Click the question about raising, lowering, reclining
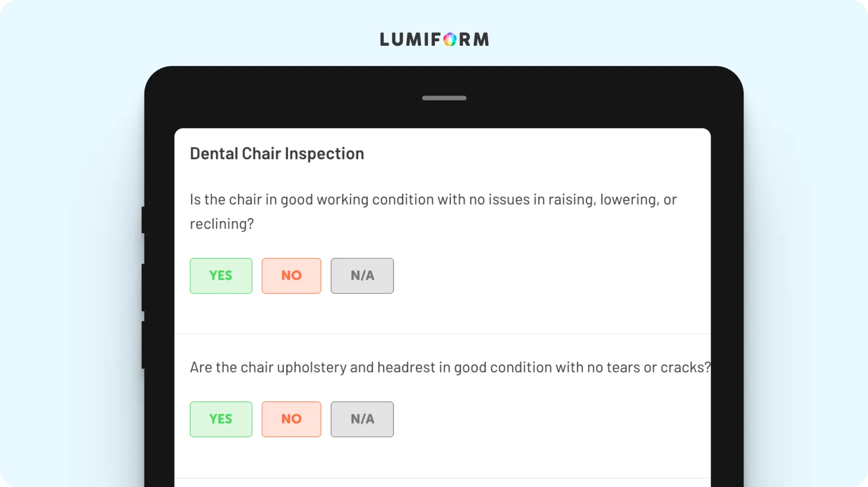Viewport: 868px width, 487px height. click(x=433, y=211)
